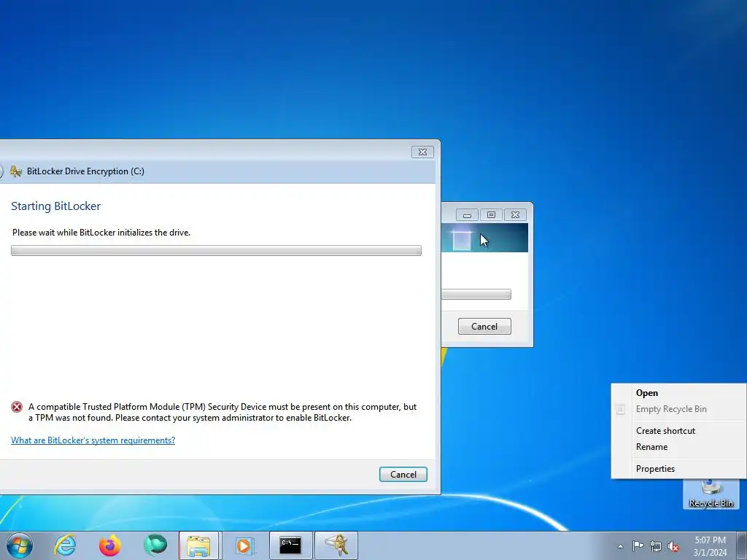Open network status tray icon
Image resolution: width=747 pixels, height=560 pixels.
[x=656, y=546]
